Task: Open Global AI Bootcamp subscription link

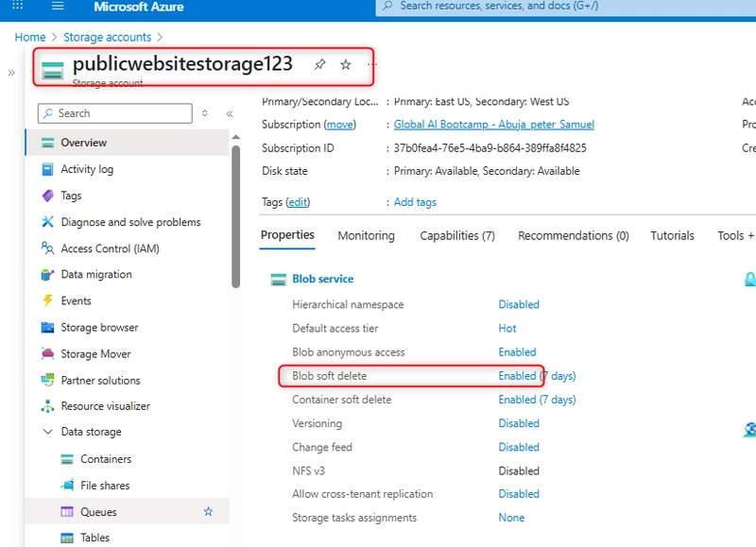Action: (493, 125)
